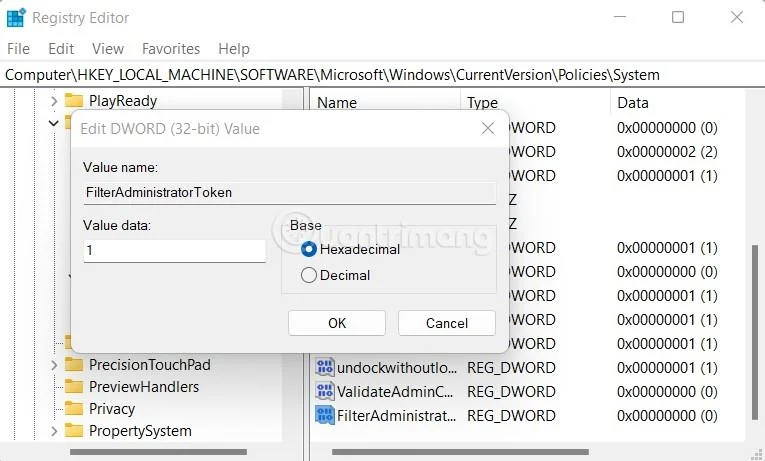
Task: Close the Edit DWORD dialog
Action: [x=487, y=129]
